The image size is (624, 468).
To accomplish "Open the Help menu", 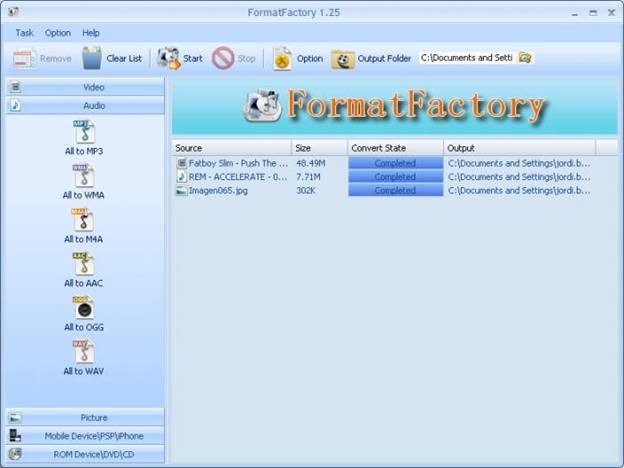I will [x=91, y=33].
